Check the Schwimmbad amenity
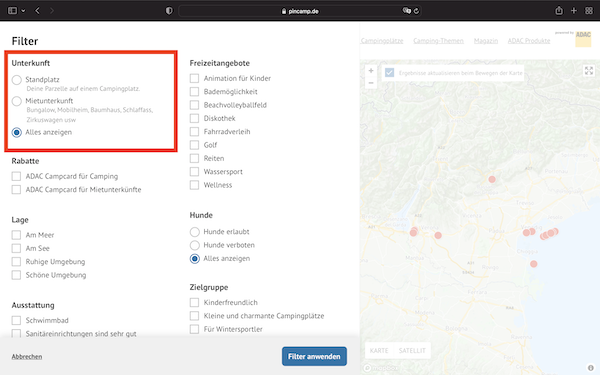Viewport: 600px width, 375px height. pos(16,320)
